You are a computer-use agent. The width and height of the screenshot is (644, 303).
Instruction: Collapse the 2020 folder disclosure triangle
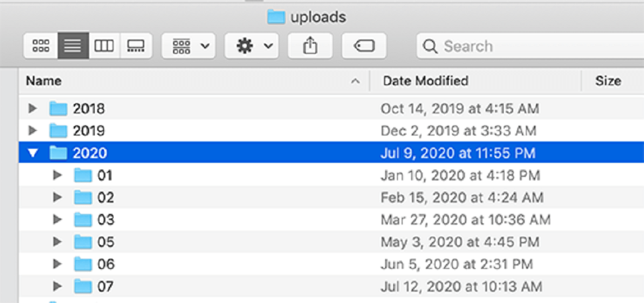click(32, 153)
